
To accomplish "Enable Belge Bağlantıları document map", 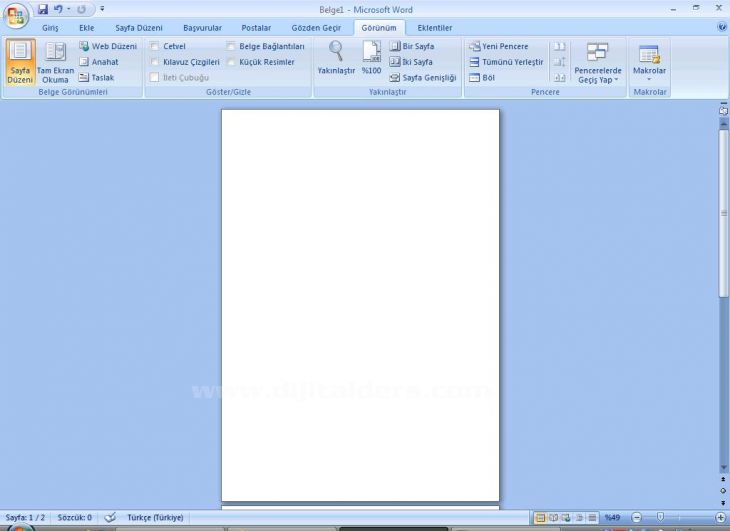I will pos(231,46).
